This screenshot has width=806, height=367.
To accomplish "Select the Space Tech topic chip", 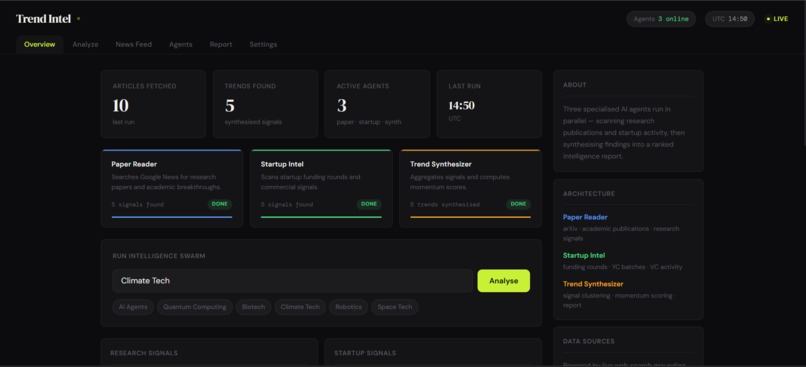I will tap(395, 307).
